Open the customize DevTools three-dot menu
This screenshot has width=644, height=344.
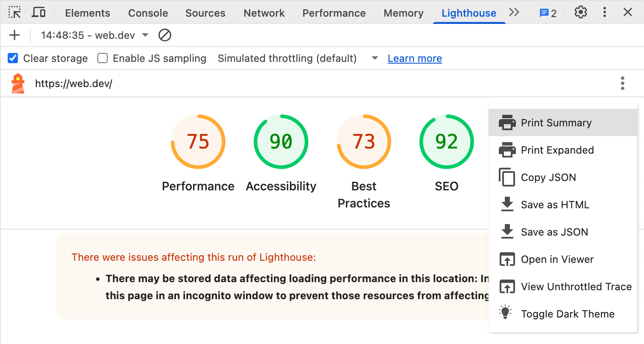pos(605,12)
